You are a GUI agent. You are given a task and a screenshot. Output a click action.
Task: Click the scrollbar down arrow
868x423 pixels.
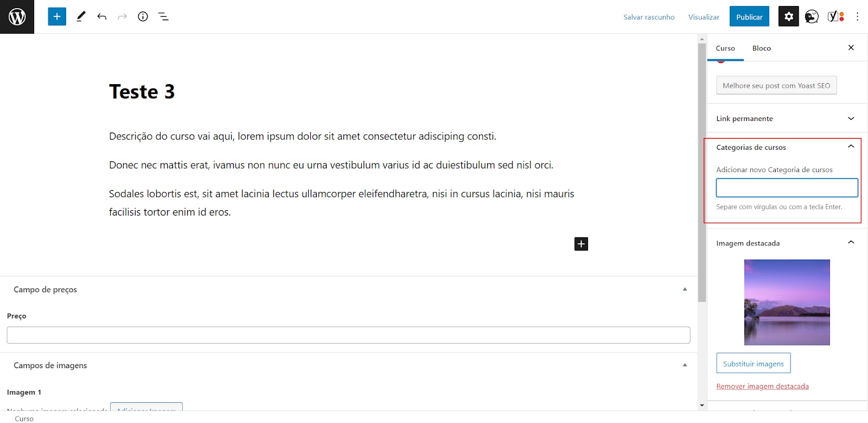coord(702,405)
